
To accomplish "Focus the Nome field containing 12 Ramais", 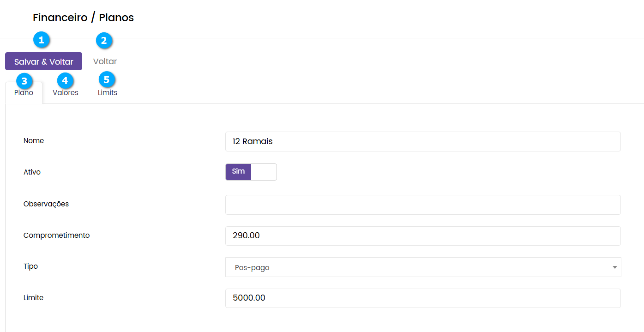I will pos(422,141).
